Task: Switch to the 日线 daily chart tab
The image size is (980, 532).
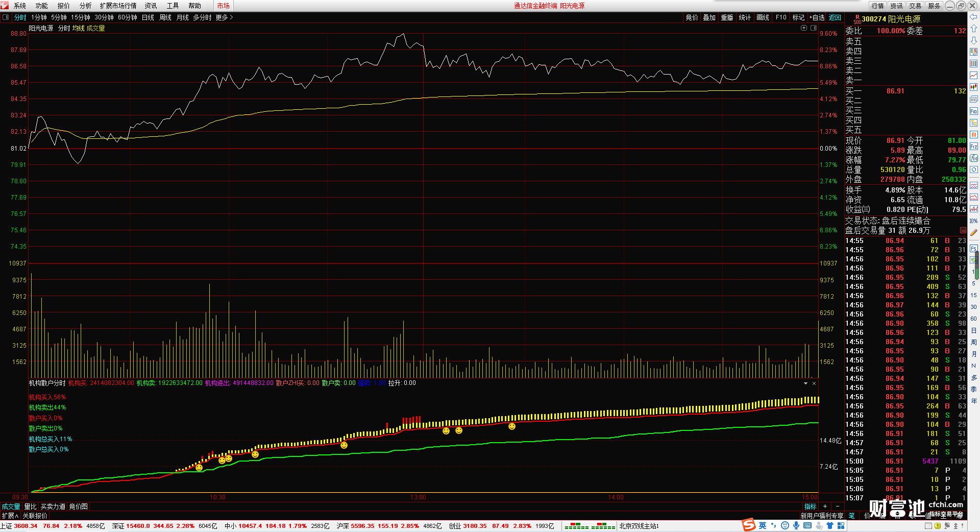Action: (148, 17)
